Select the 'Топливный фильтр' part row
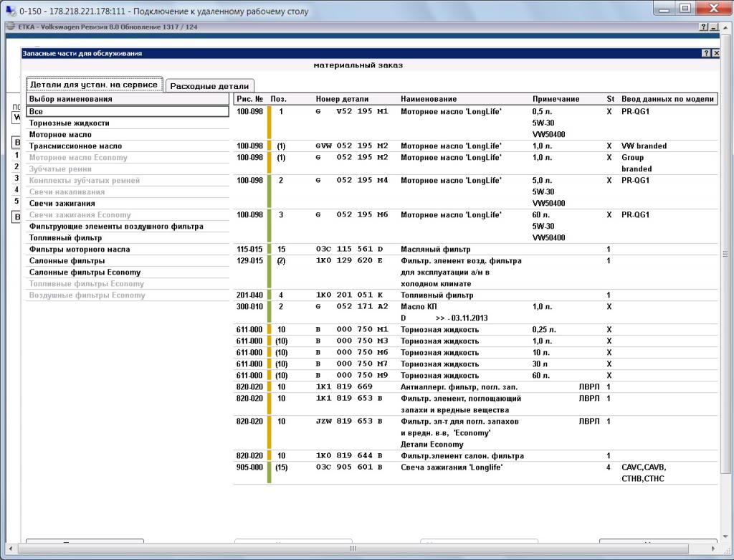 pyautogui.click(x=476, y=295)
